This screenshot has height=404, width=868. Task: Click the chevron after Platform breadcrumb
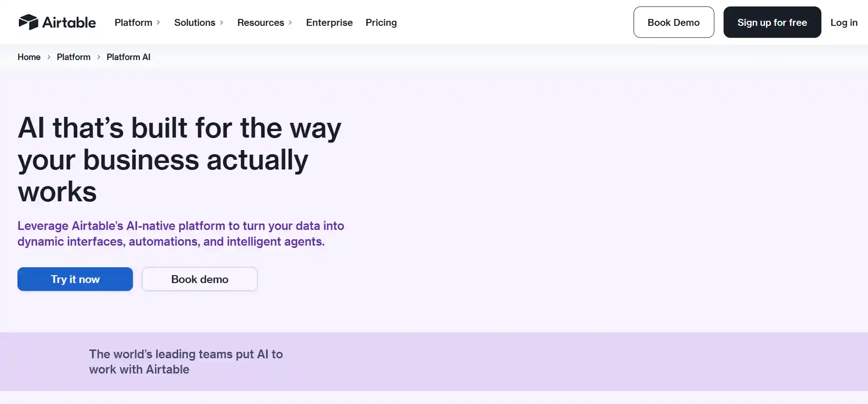tap(98, 57)
